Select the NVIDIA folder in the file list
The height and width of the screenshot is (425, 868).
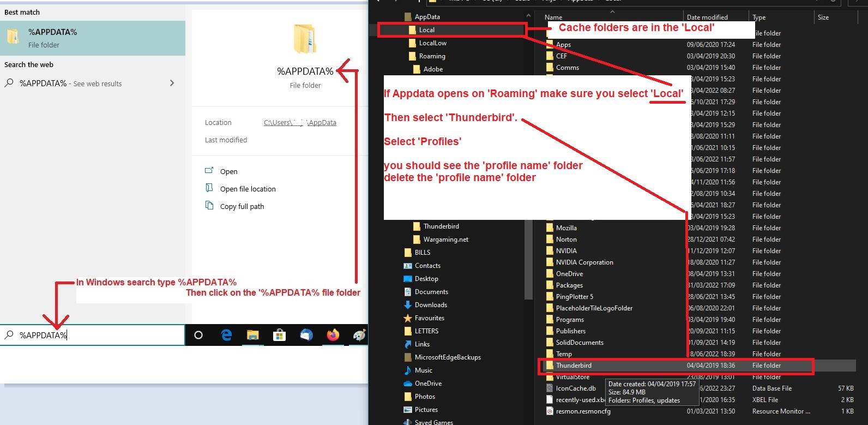(566, 251)
